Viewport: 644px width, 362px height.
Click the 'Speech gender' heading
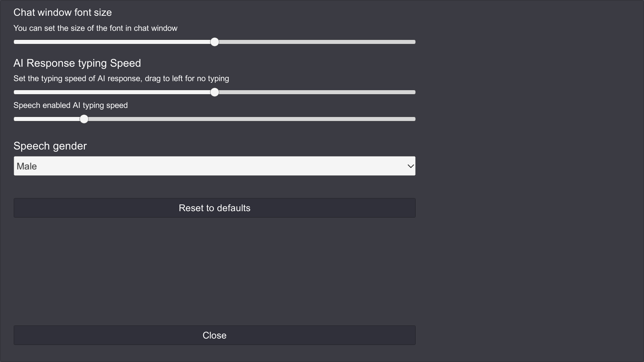[x=50, y=146]
